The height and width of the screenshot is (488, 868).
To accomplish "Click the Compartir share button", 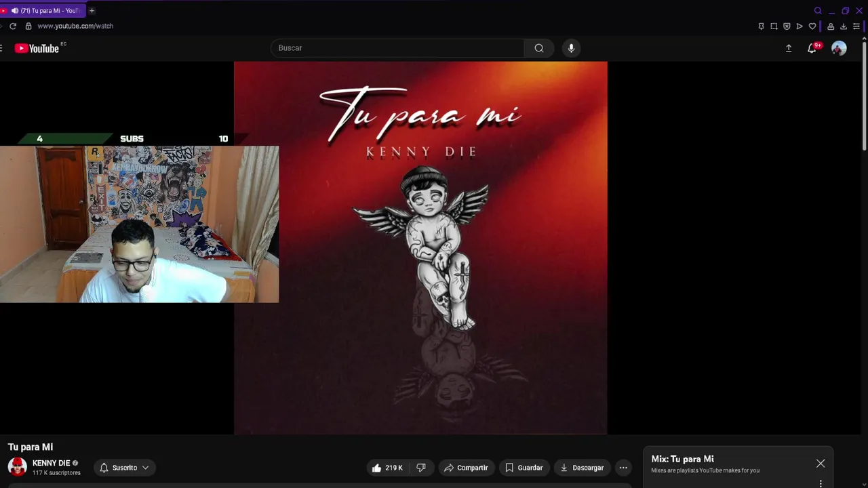I will click(x=466, y=468).
